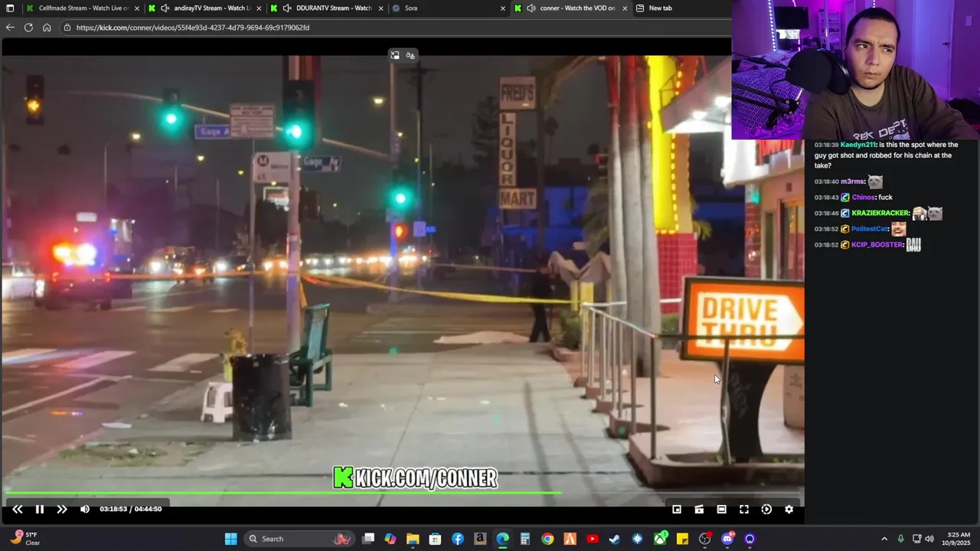This screenshot has width=980, height=551.
Task: Focus the kick.com URL address bar
Action: coord(394,28)
